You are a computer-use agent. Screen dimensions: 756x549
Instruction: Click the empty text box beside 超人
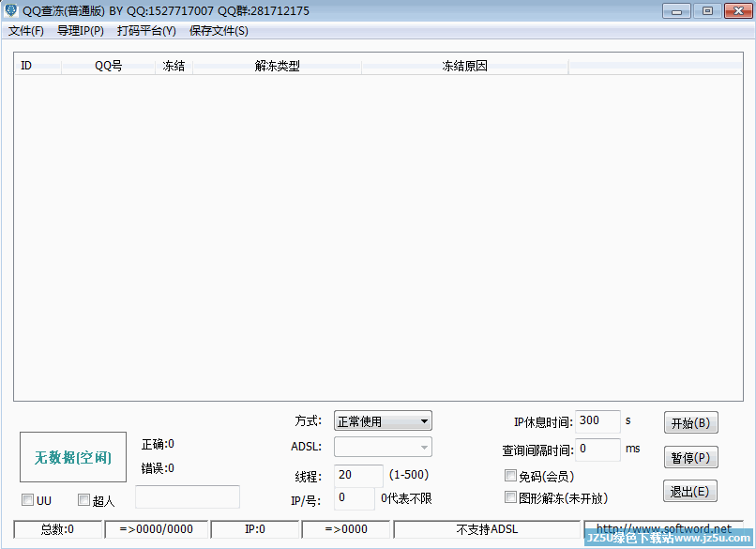(188, 496)
